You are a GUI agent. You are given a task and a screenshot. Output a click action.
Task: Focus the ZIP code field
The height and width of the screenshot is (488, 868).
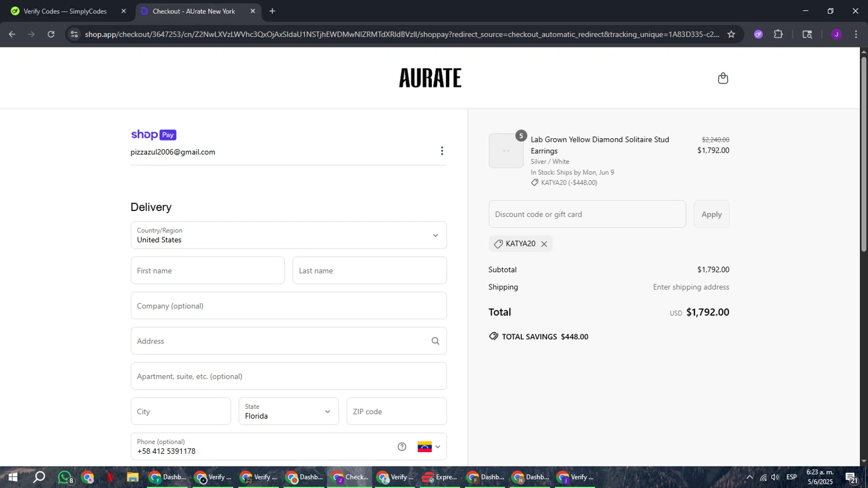(x=396, y=411)
